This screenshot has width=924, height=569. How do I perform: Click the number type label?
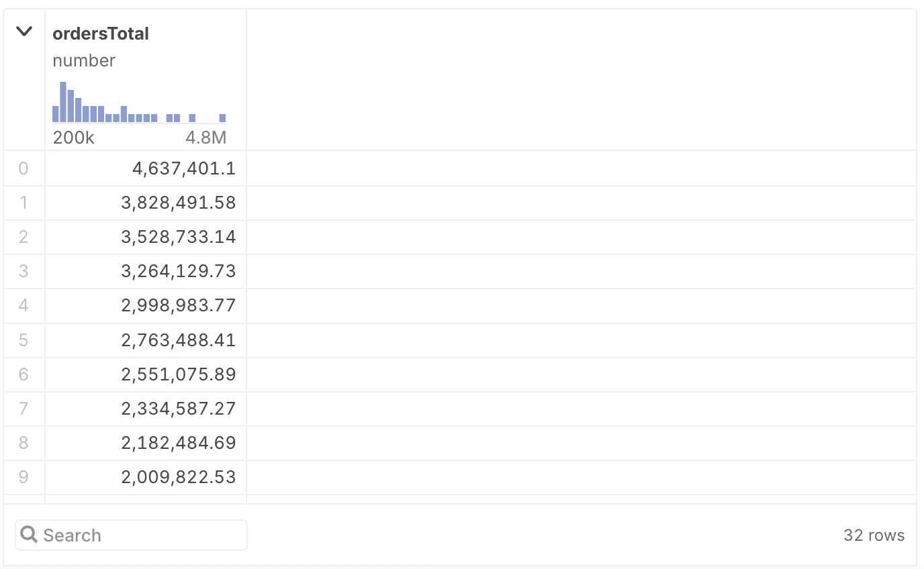coord(83,60)
